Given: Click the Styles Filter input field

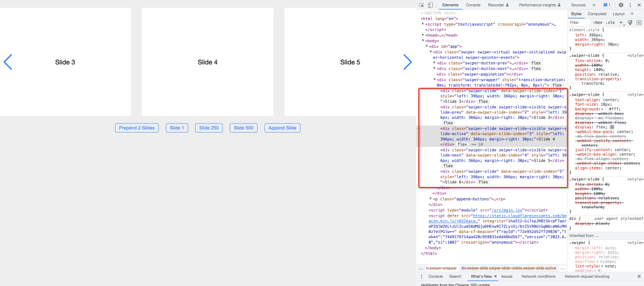Looking at the screenshot, I should coord(580,23).
